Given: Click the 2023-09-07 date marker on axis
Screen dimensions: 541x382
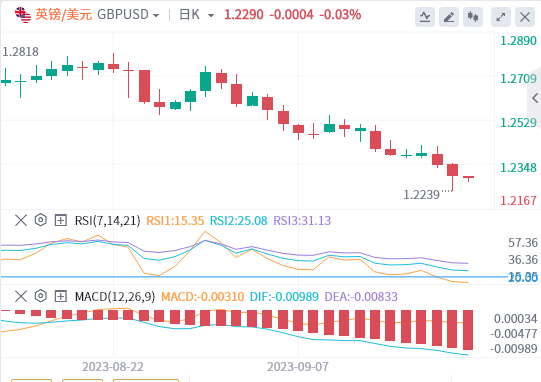Looking at the screenshot, I should [298, 366].
